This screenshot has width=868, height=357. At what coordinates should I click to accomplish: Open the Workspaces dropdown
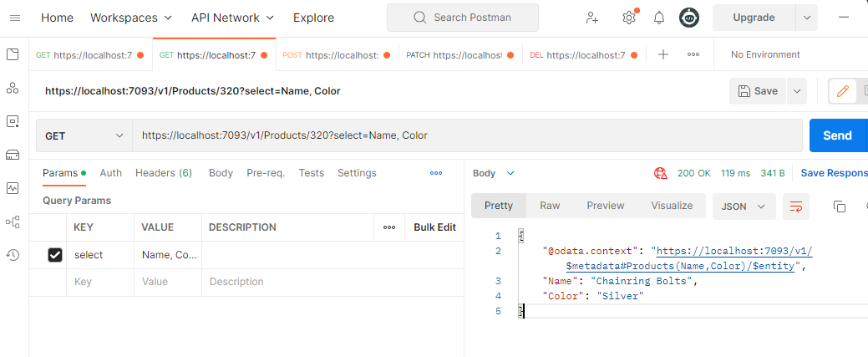click(131, 18)
